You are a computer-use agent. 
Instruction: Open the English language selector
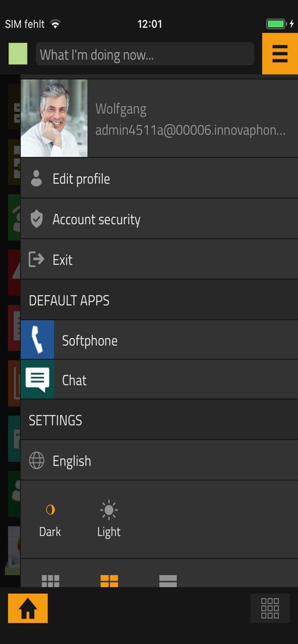(x=71, y=460)
